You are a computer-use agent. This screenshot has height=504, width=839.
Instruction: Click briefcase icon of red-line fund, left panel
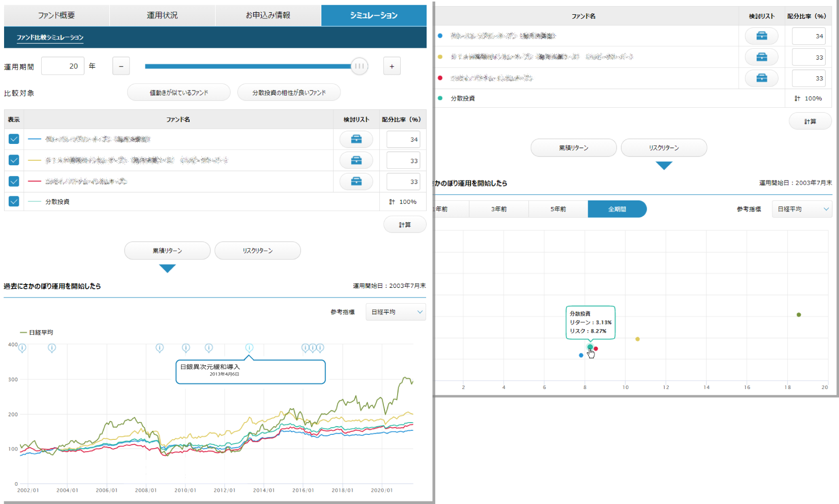pyautogui.click(x=356, y=182)
